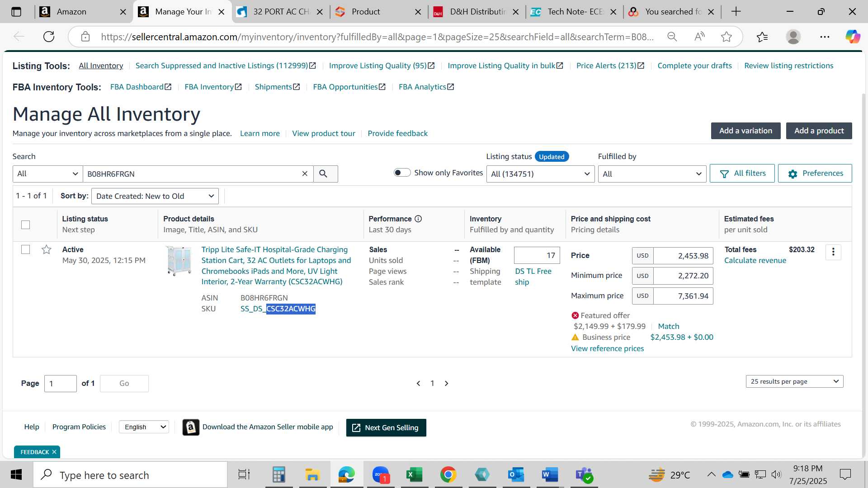Expand the search field All dropdown
Screen dimensions: 868x488
pyautogui.click(x=47, y=174)
